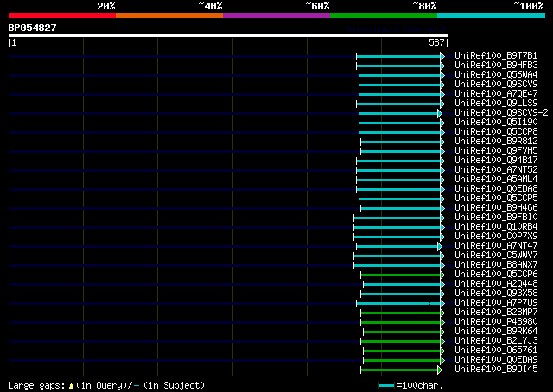
Task: Click the cyan ~100% identity legend segment
Action: 492,16
